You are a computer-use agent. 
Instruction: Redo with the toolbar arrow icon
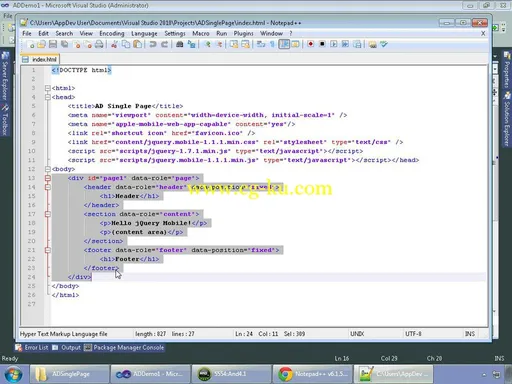coord(164,44)
